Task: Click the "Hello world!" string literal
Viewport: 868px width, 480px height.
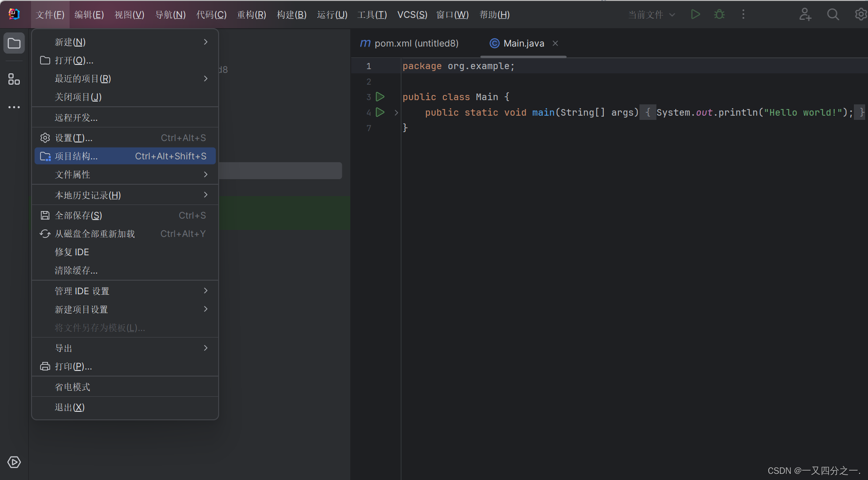Action: click(x=803, y=112)
